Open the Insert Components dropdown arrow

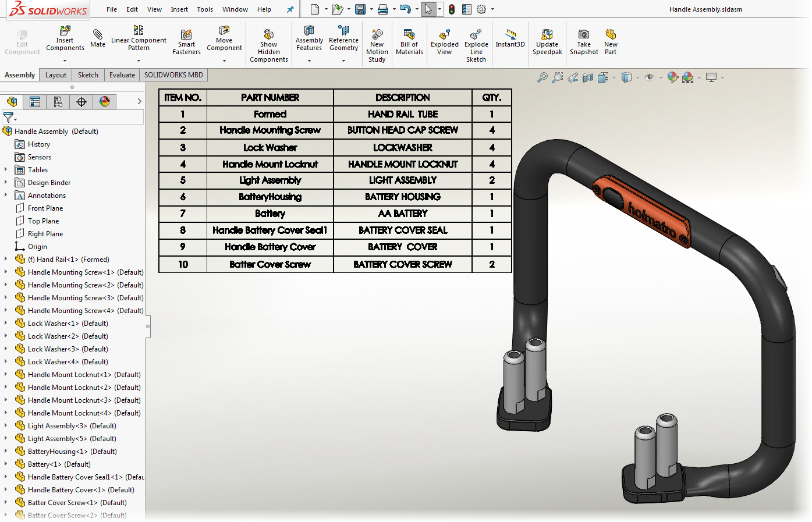click(65, 61)
